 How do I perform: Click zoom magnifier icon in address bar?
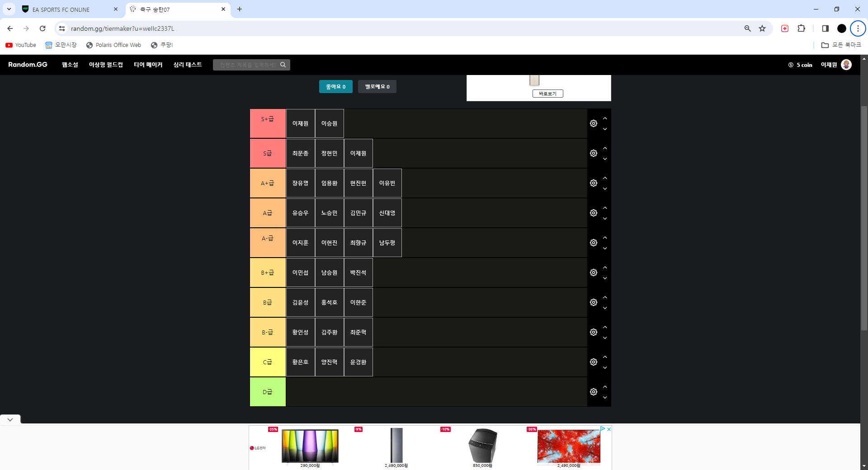pyautogui.click(x=747, y=28)
